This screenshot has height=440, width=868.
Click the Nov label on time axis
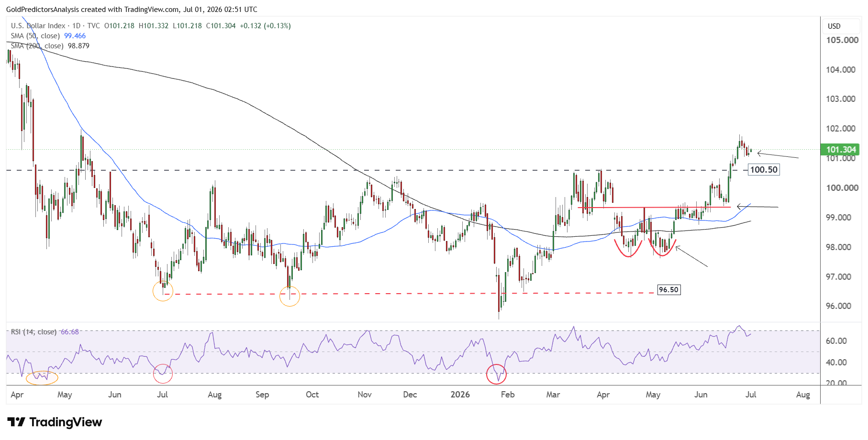(x=365, y=395)
